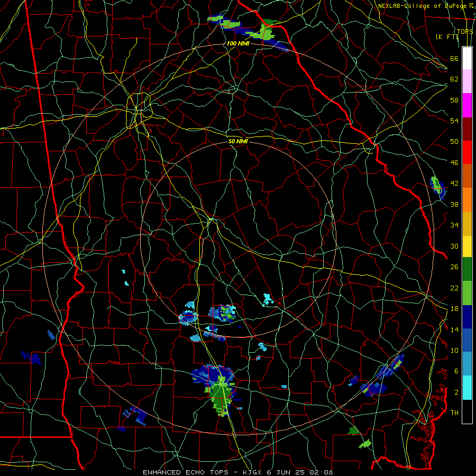Click the "TH" threshold legend label
This screenshot has height=476, width=476.
point(454,413)
